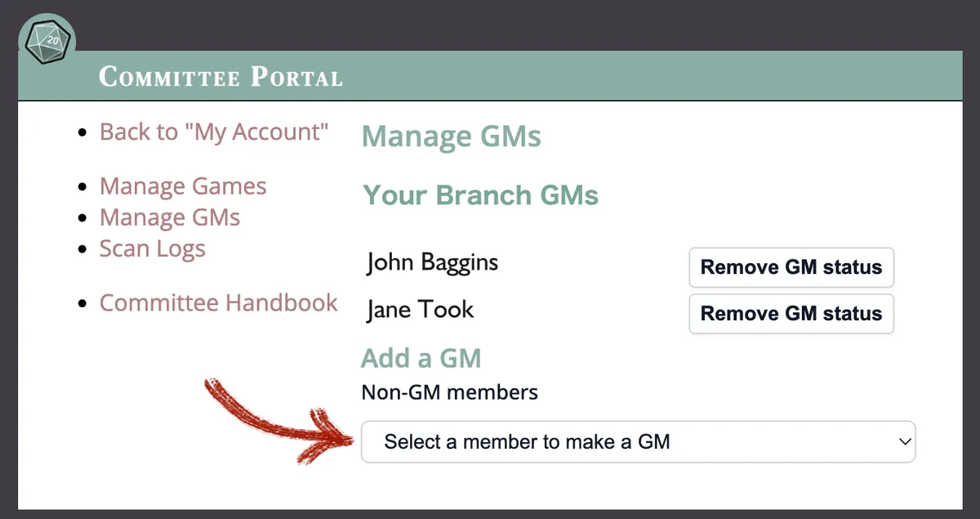Click the Committee Portal header title
Screen dimensions: 980x519
click(220, 77)
